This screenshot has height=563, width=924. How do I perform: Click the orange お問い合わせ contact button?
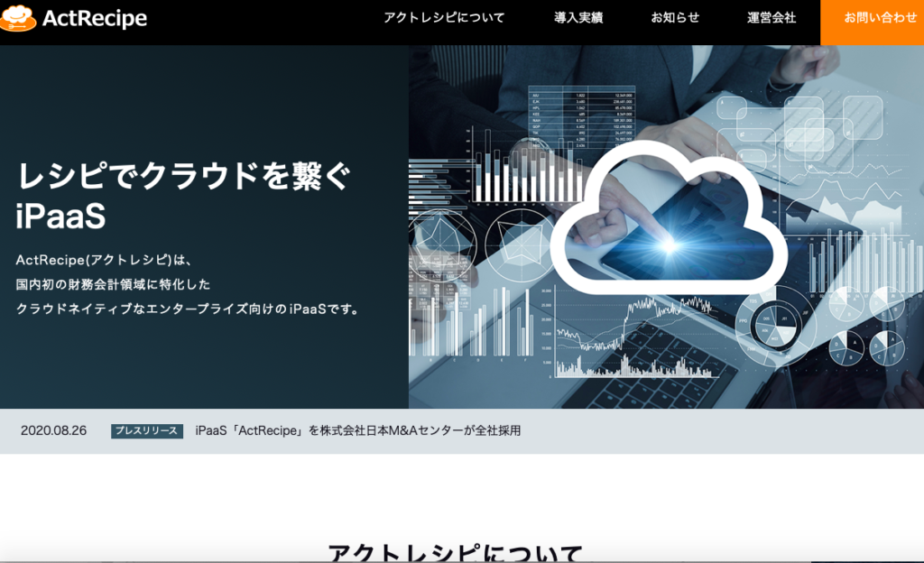tap(873, 23)
